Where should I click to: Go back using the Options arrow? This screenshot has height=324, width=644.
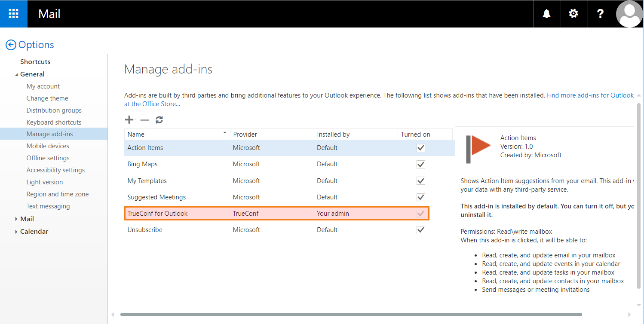click(x=11, y=45)
